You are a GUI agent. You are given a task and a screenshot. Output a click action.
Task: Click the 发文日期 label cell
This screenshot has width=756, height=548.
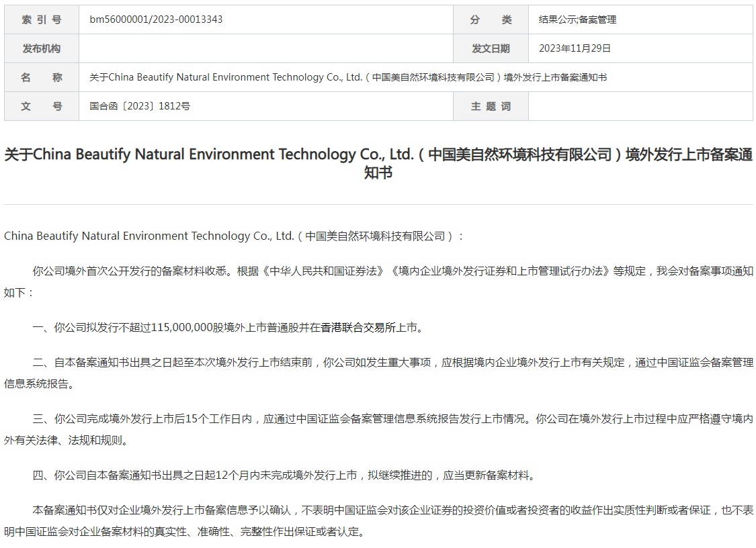click(491, 48)
